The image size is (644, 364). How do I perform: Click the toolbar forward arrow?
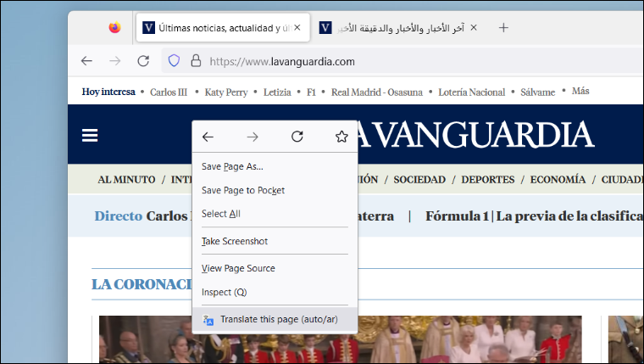115,61
